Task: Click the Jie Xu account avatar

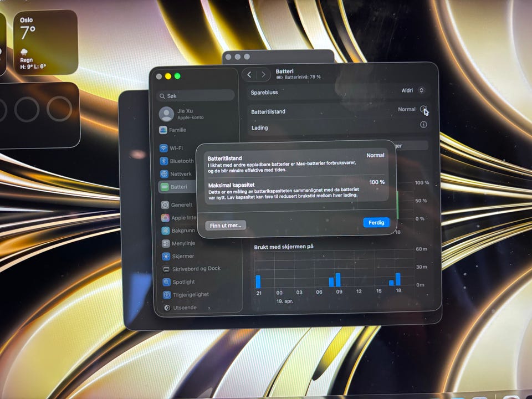Action: [166, 114]
